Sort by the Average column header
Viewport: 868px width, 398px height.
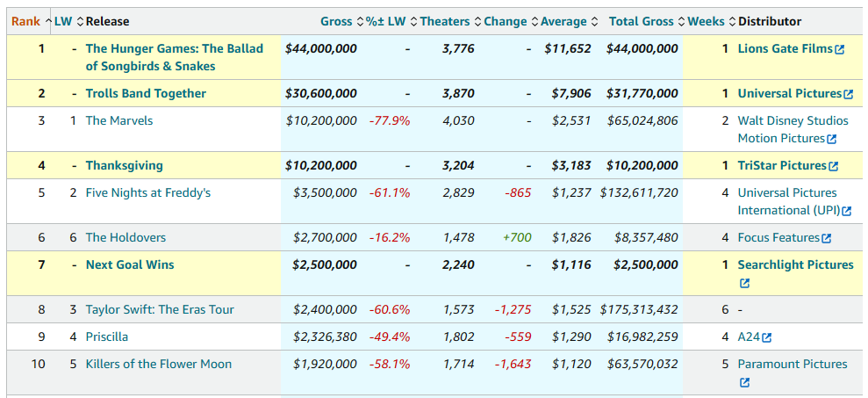click(567, 21)
